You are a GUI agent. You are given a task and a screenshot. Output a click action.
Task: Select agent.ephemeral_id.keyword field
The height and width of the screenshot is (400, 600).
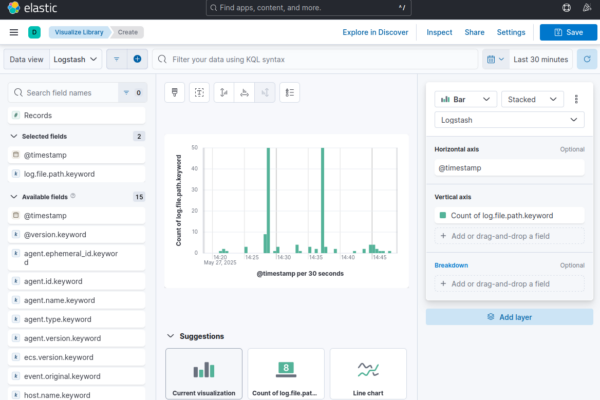[x=77, y=258]
